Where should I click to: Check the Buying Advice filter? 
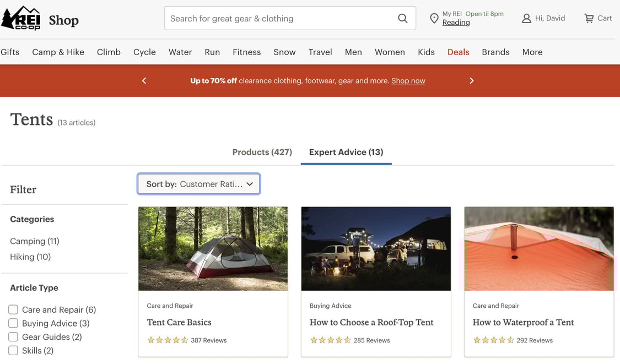click(13, 323)
